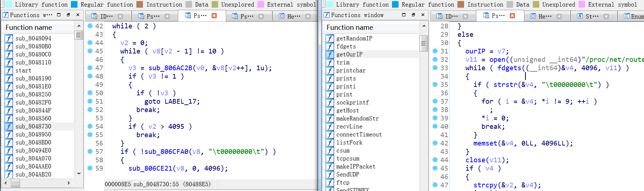Toggle the breakpoint dot at line 50
The image size is (644, 191).
click(x=90, y=93)
